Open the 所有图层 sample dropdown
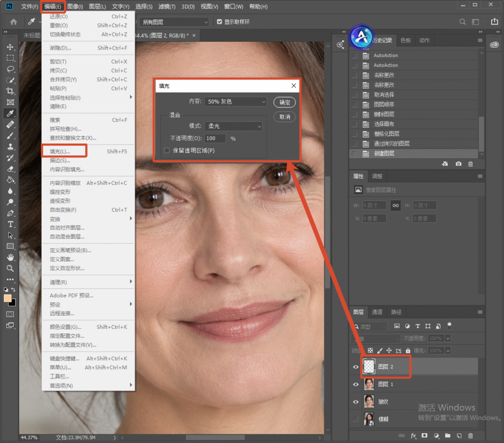Image resolution: width=504 pixels, height=443 pixels. click(x=174, y=22)
